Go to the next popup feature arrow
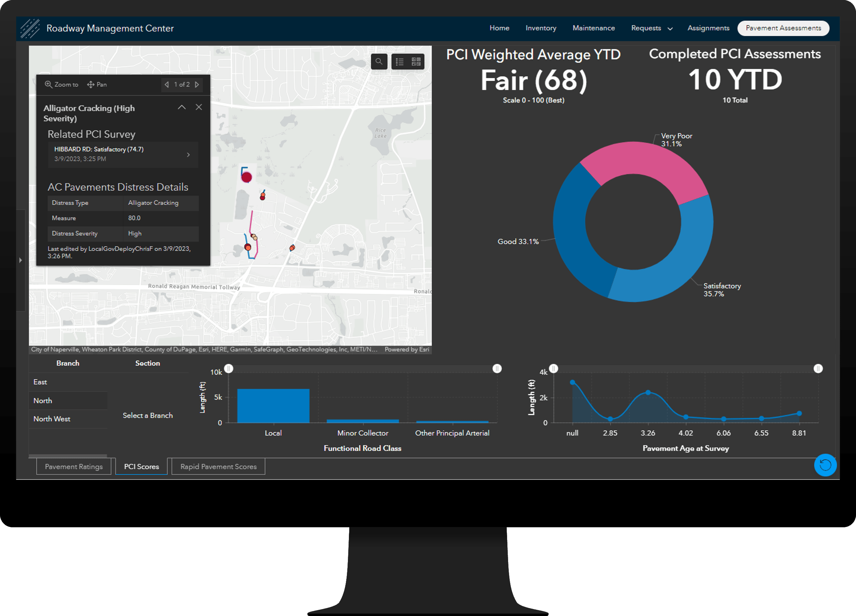The image size is (856, 616). point(197,84)
